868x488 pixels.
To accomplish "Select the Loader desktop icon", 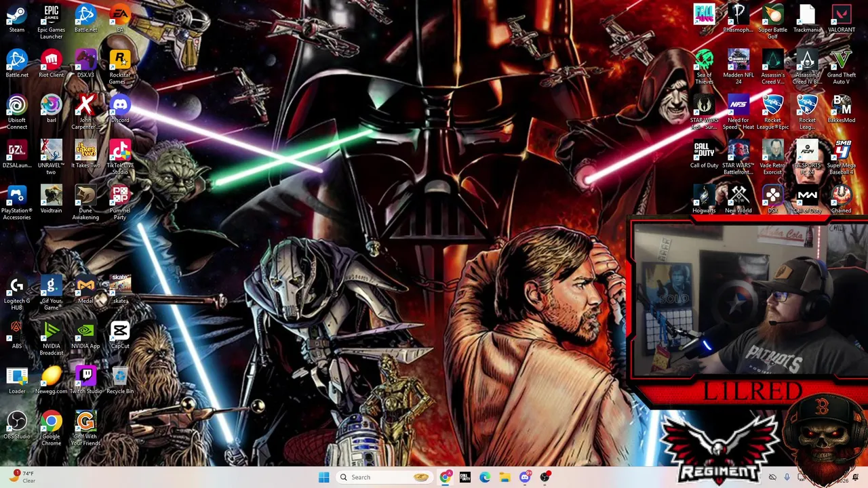I will click(x=17, y=380).
